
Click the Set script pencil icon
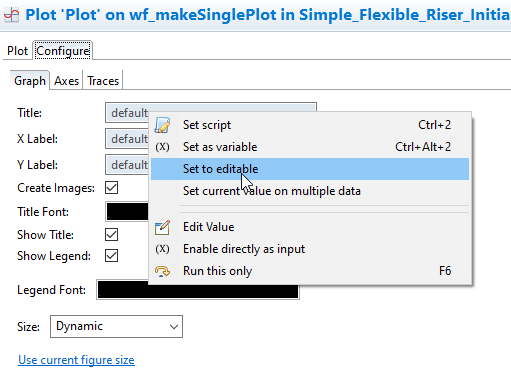(x=162, y=125)
